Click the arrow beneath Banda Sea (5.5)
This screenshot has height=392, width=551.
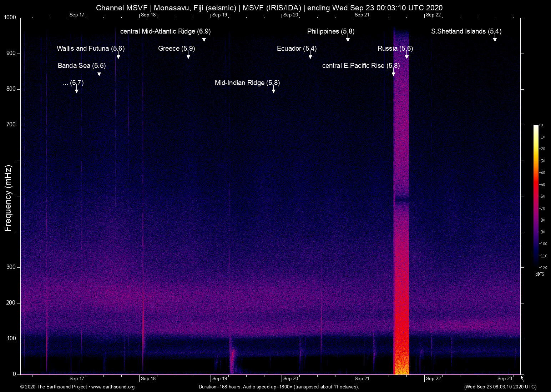[99, 74]
